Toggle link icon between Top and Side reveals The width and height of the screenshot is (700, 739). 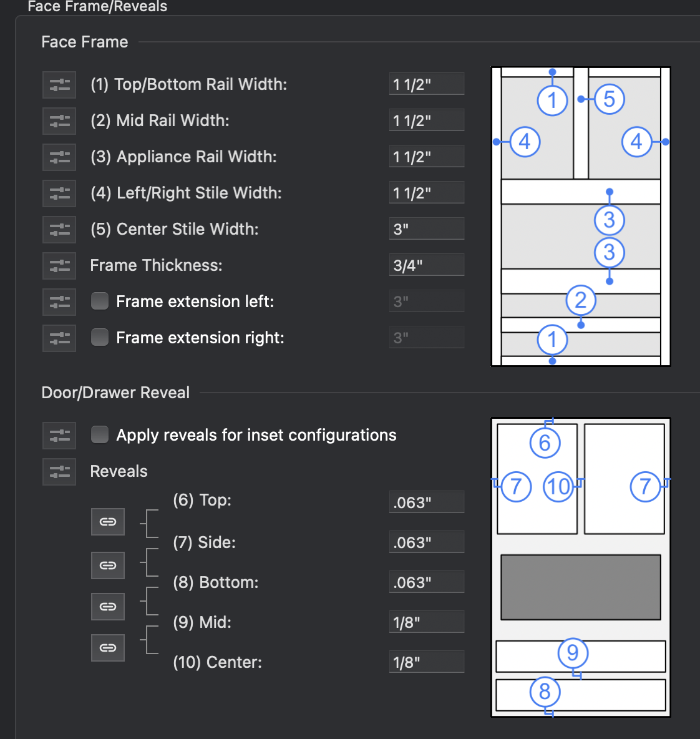(x=108, y=522)
